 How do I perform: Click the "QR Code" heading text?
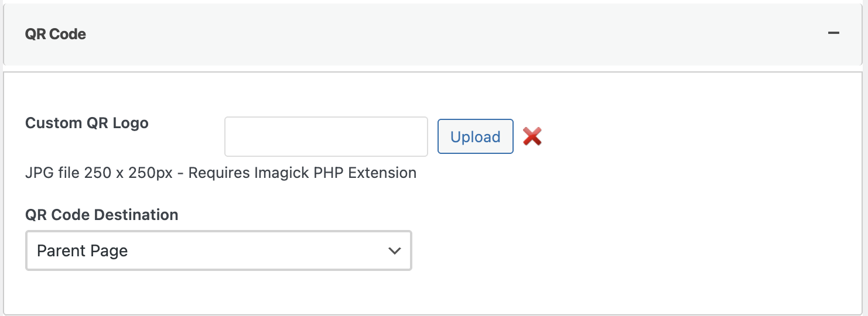coord(56,34)
